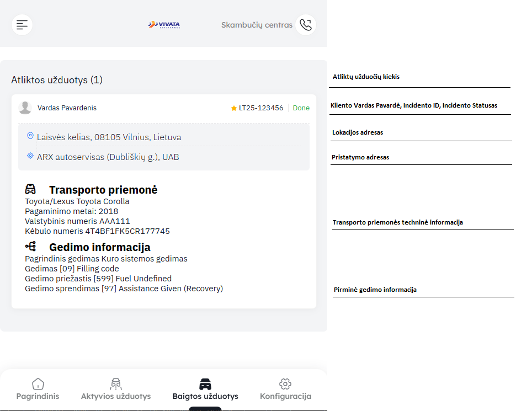Click the Vivata logo
532x411 pixels.
164,25
